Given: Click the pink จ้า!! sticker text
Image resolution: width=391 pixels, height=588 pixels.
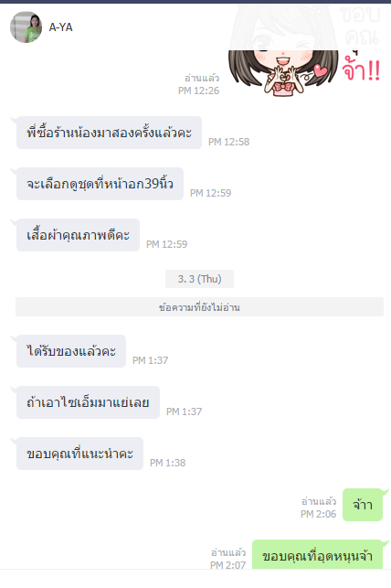Looking at the screenshot, I should [x=362, y=69].
